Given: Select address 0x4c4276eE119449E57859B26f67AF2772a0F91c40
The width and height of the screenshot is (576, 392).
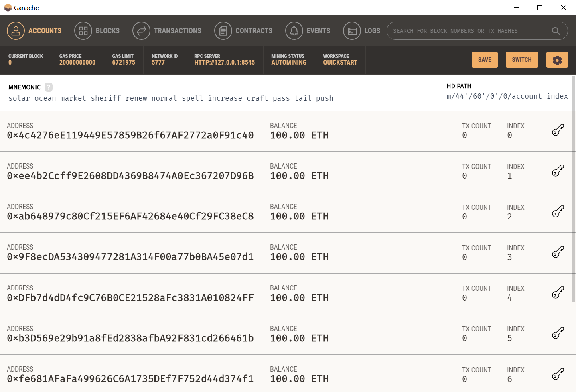Looking at the screenshot, I should tap(130, 135).
